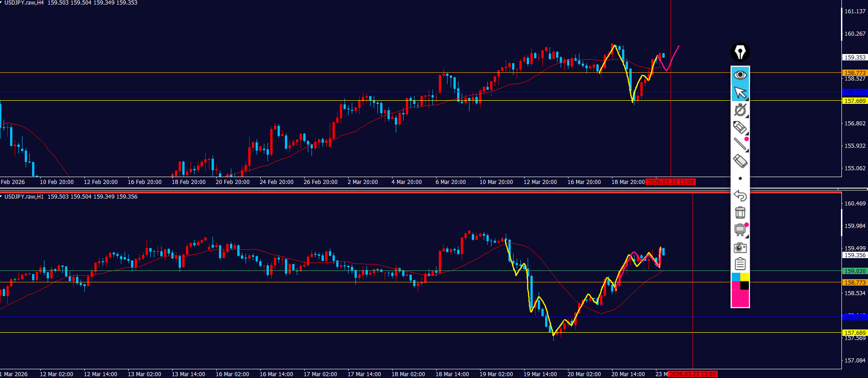Screen dimensions: 868x378
Task: Select the black color swatch
Action: click(x=745, y=286)
